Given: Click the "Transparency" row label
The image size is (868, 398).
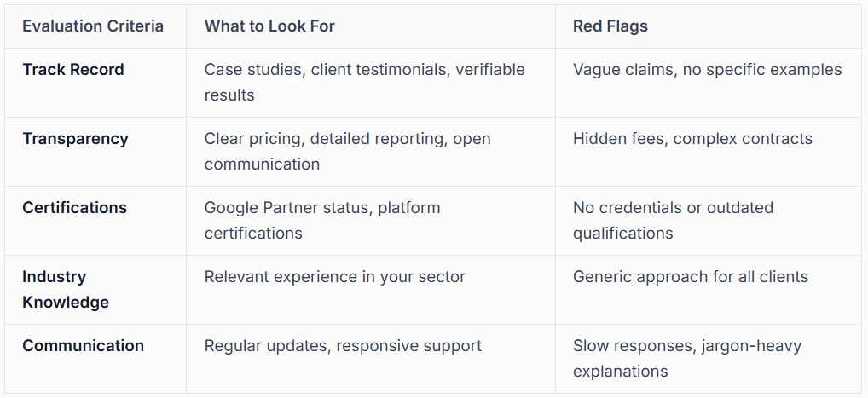Looking at the screenshot, I should (x=75, y=139).
